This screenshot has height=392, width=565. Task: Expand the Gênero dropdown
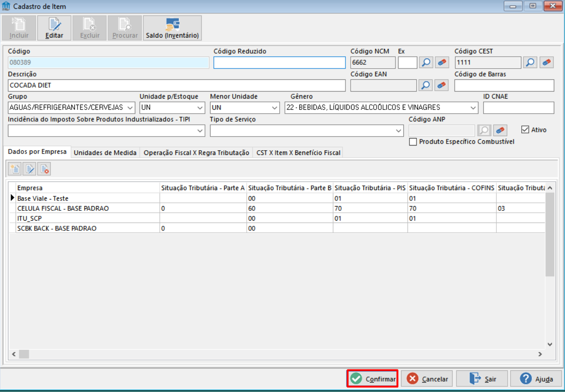[473, 108]
